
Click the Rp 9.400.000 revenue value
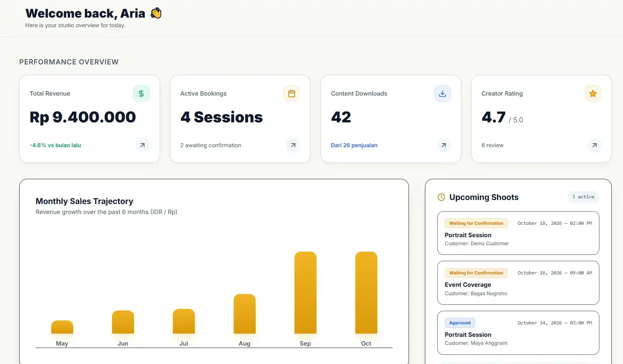(x=83, y=117)
